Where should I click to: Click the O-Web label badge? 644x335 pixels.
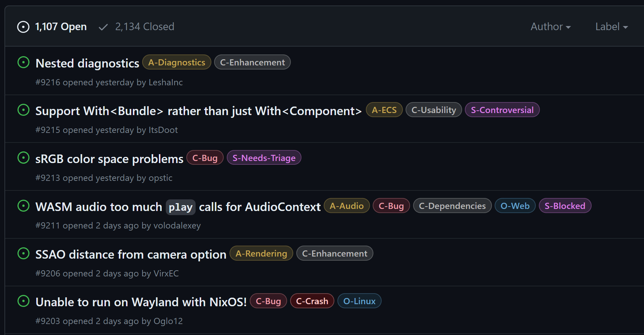[515, 206]
